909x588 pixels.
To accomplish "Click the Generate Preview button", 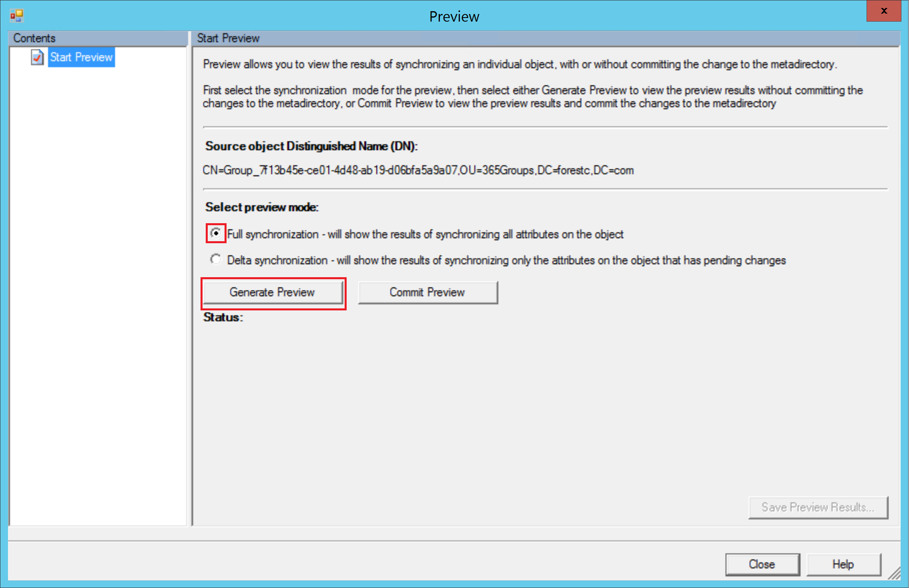I will point(273,292).
